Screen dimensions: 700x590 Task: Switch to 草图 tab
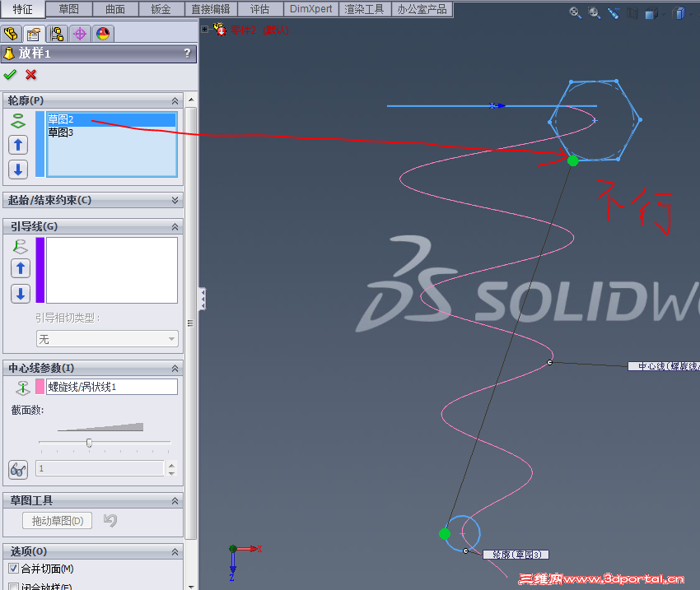[x=68, y=9]
